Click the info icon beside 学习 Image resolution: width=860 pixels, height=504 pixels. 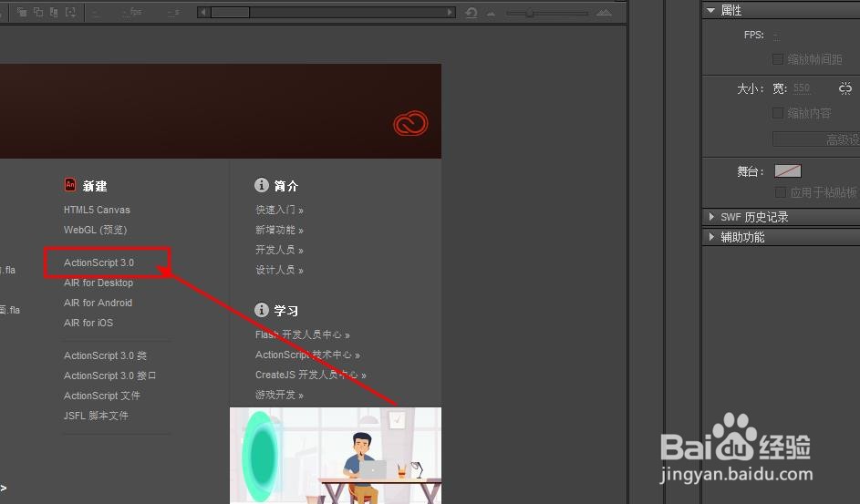pyautogui.click(x=262, y=310)
